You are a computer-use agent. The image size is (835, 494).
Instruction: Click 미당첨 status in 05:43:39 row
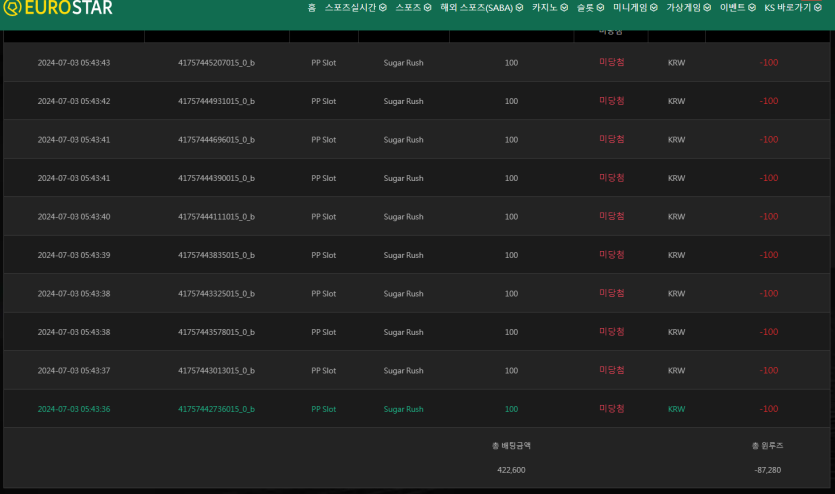tap(611, 254)
